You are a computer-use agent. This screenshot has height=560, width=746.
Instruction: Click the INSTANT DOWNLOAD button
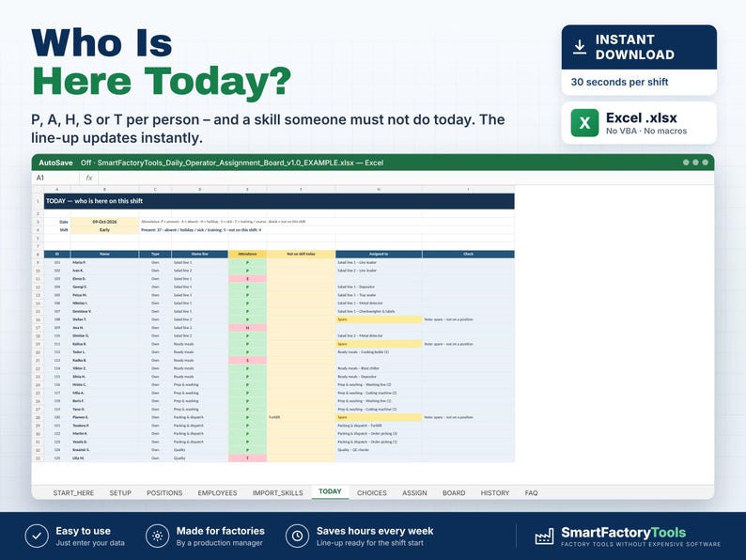point(639,47)
